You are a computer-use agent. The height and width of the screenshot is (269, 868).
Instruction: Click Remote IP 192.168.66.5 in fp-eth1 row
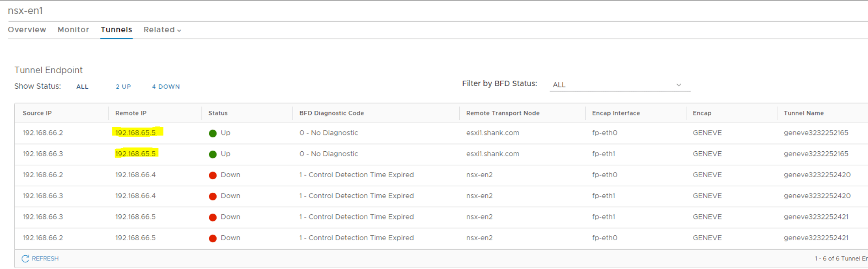(x=135, y=217)
